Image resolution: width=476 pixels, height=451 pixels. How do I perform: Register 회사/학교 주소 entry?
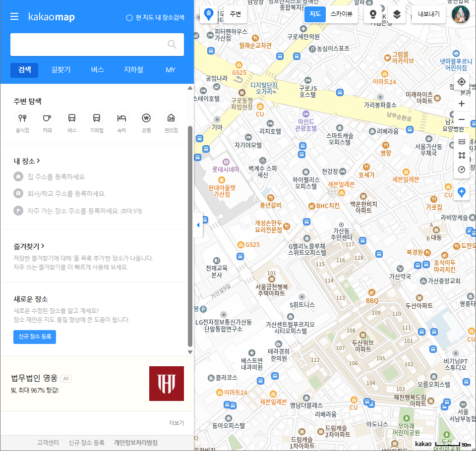pyautogui.click(x=66, y=194)
